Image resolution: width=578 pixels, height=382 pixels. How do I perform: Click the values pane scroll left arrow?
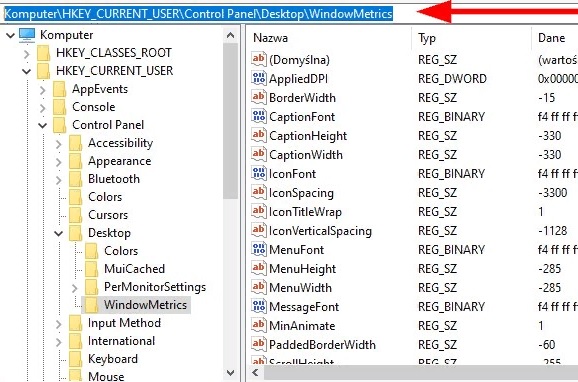coord(255,373)
